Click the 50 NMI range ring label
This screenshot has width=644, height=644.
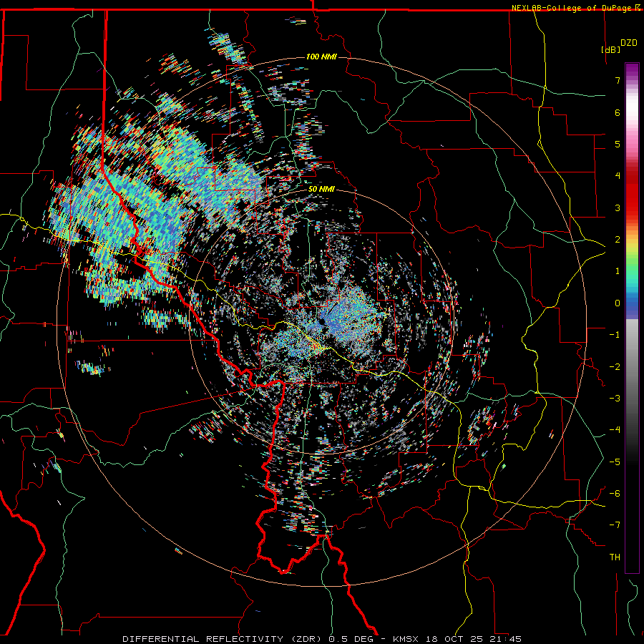[x=321, y=190]
